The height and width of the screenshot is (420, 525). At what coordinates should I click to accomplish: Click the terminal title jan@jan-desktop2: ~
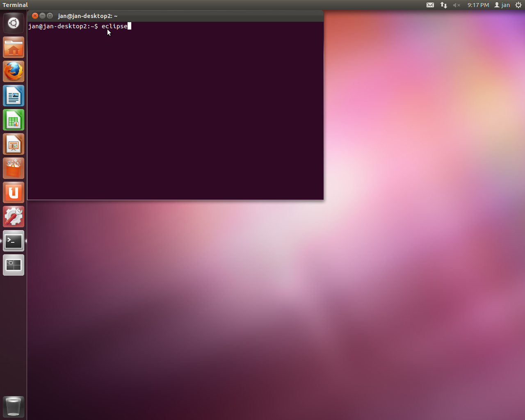tap(88, 16)
